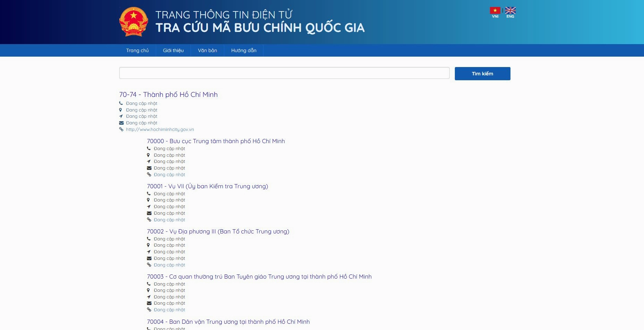Open the Giới thiệu menu item
The image size is (644, 330).
click(x=173, y=50)
